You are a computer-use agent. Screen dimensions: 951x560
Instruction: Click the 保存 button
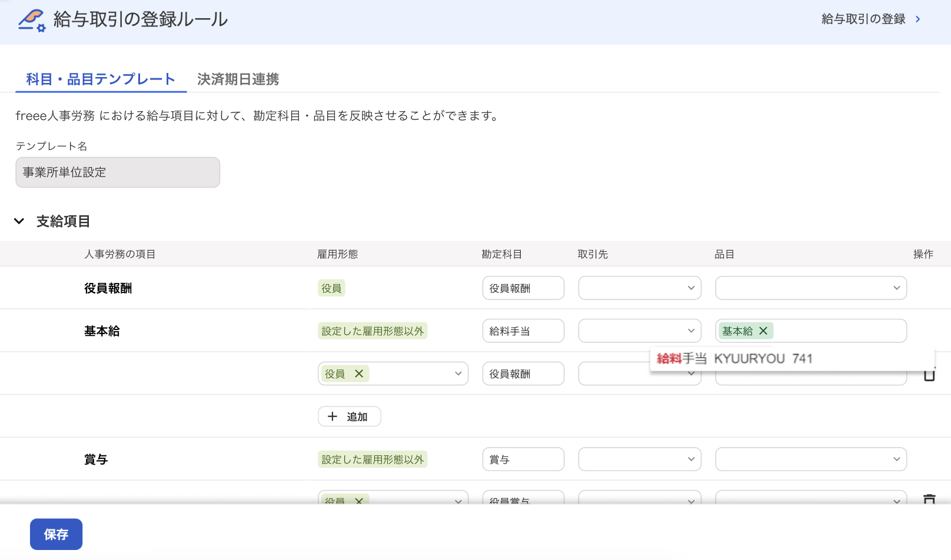click(56, 534)
